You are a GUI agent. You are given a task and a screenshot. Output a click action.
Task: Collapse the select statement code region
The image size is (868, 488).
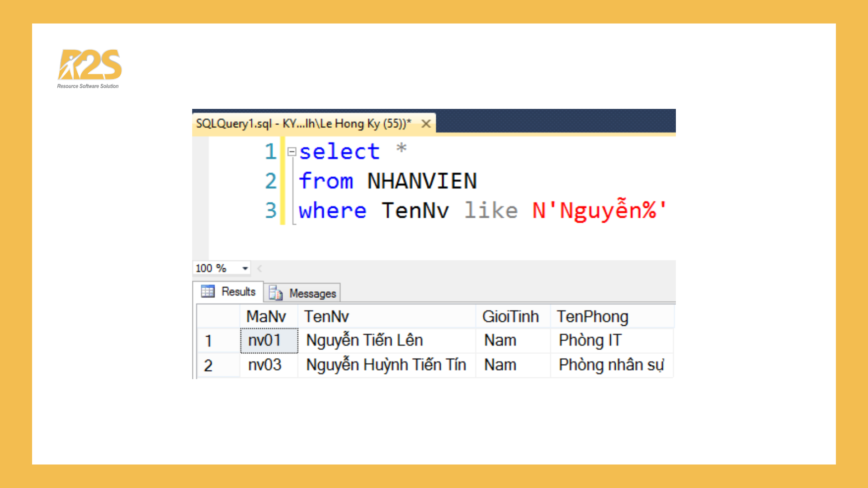point(292,152)
